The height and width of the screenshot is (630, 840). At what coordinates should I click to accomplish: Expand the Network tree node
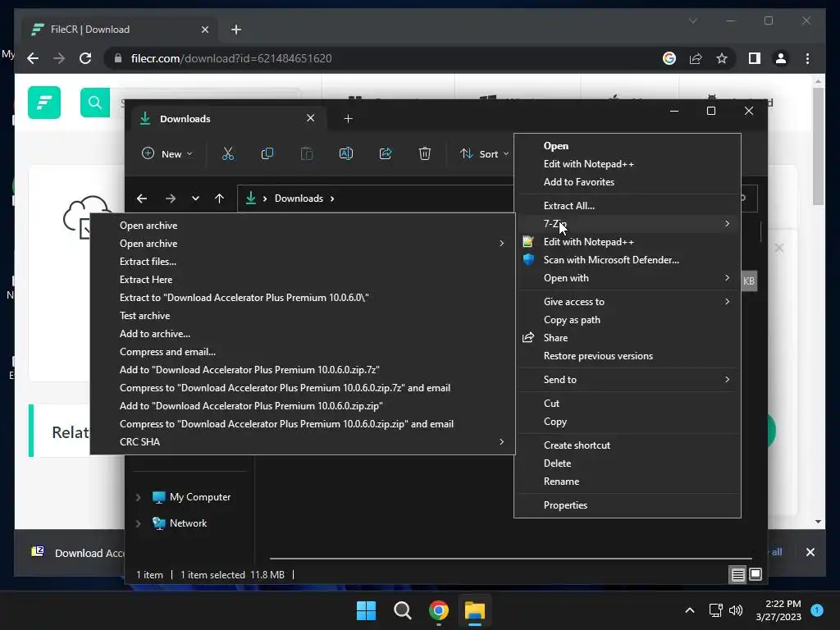138,523
